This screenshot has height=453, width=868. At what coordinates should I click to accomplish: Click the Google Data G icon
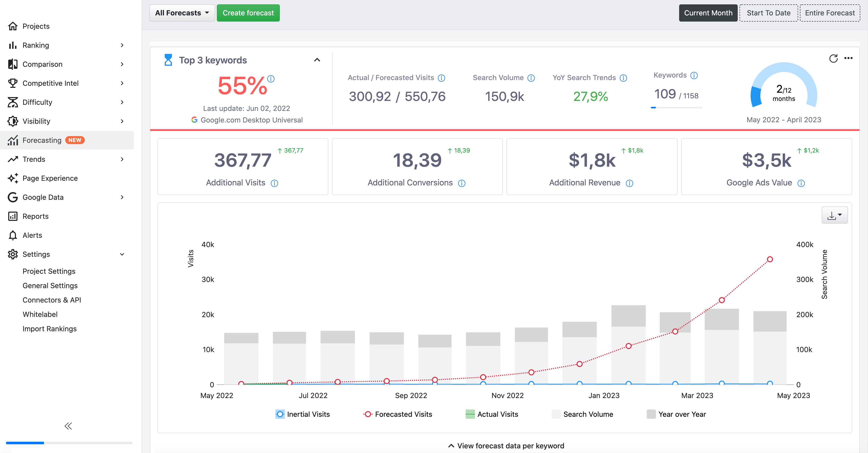tap(13, 197)
